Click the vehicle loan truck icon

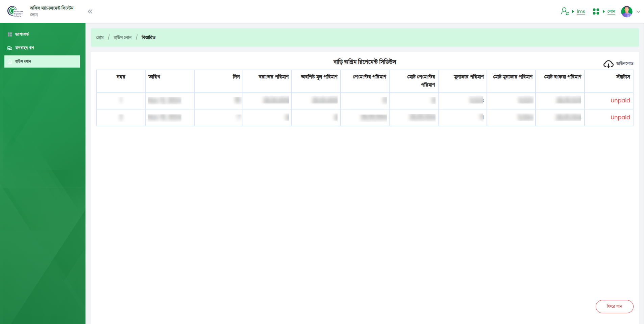[x=10, y=48]
